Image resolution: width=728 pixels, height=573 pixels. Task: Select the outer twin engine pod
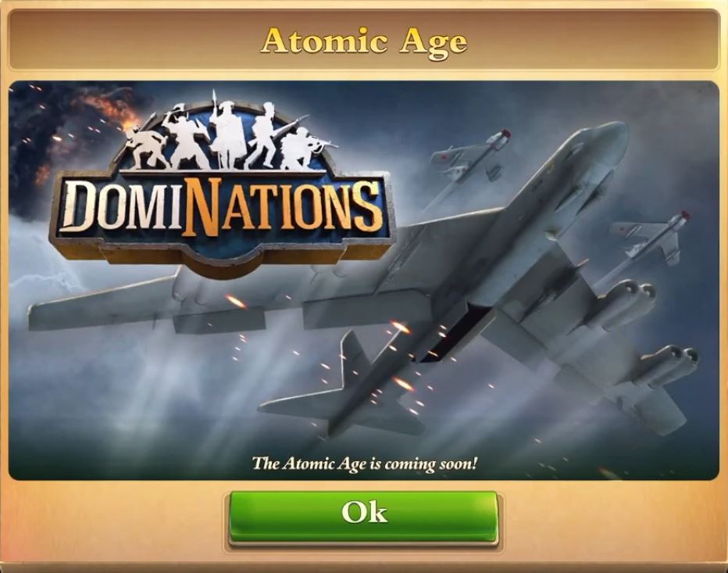coord(669,366)
